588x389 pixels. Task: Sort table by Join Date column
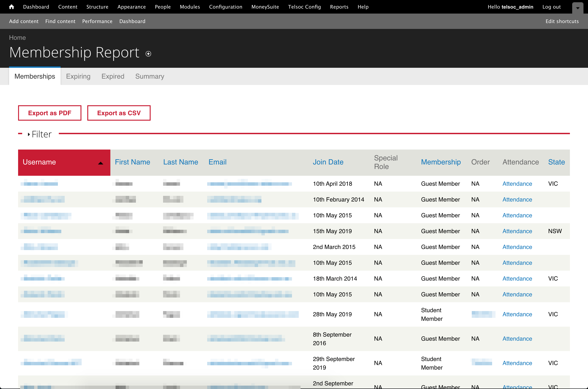click(328, 162)
